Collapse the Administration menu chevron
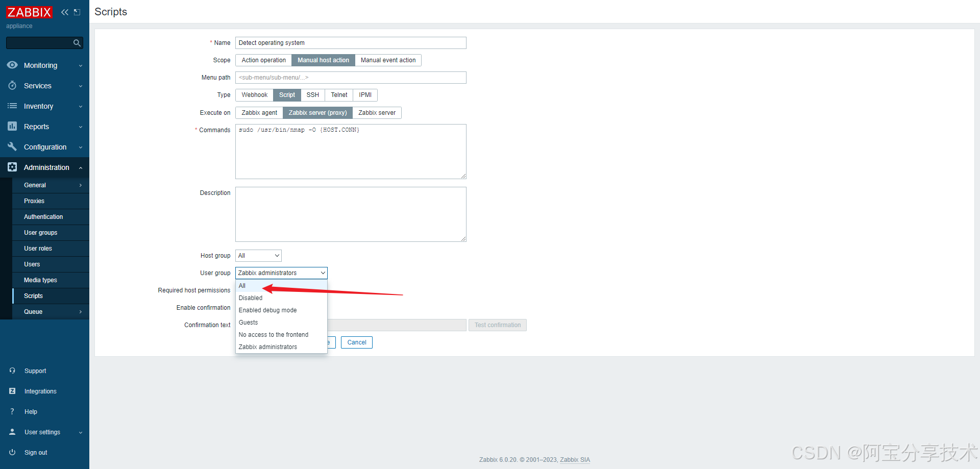 [81, 168]
